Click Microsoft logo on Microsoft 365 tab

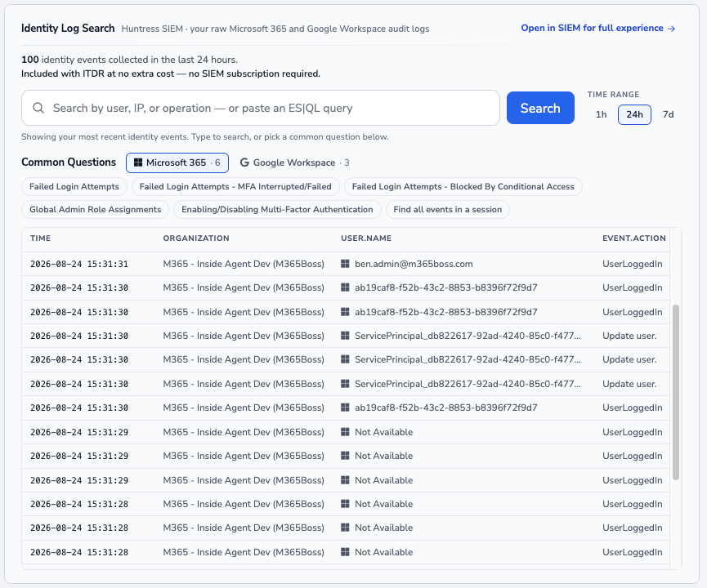(x=138, y=163)
